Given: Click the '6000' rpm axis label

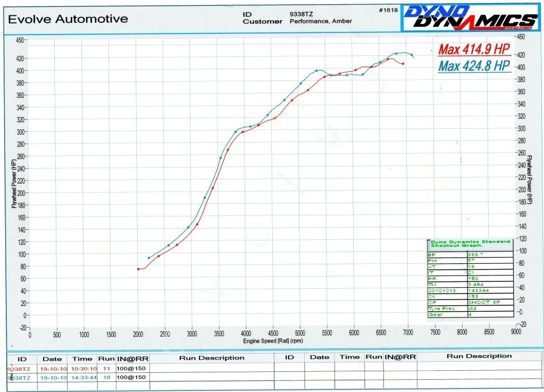Looking at the screenshot, I should (354, 332).
